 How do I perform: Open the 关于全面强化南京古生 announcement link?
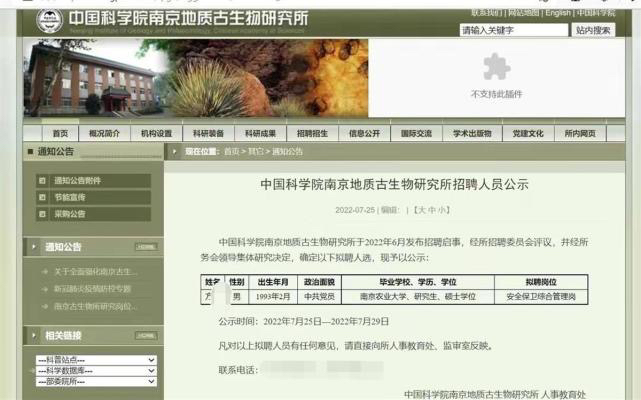pos(95,271)
